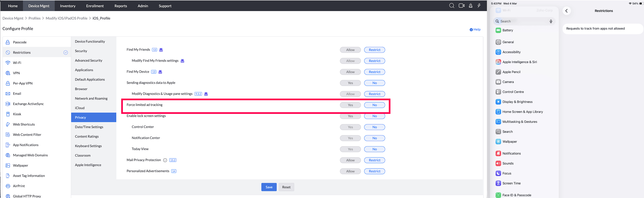The image size is (644, 198).
Task: Click the Exchange ActiveSync icon
Action: (x=8, y=104)
